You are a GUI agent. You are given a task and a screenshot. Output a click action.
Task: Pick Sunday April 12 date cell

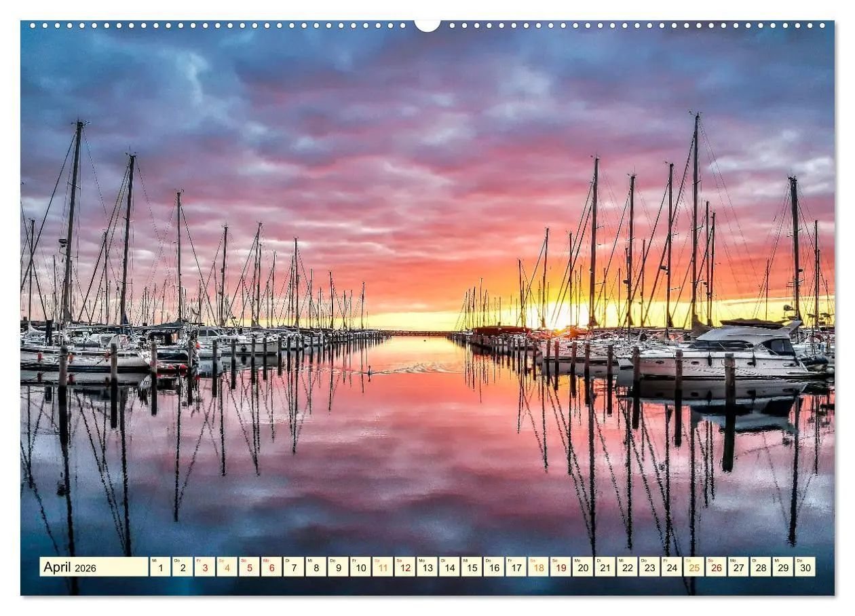click(404, 567)
